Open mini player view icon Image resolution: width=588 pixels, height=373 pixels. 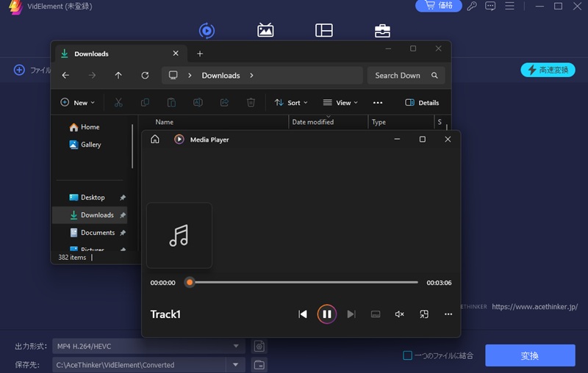(x=424, y=314)
